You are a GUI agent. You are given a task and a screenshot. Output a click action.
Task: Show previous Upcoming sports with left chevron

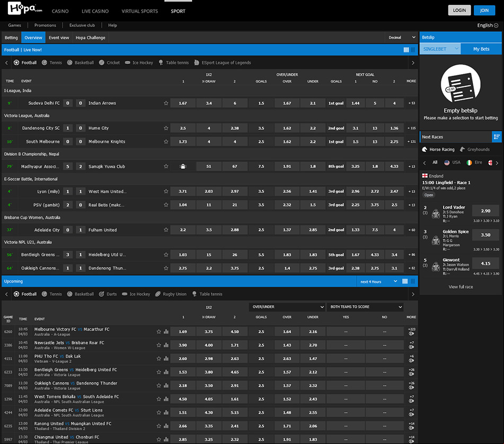[6, 294]
